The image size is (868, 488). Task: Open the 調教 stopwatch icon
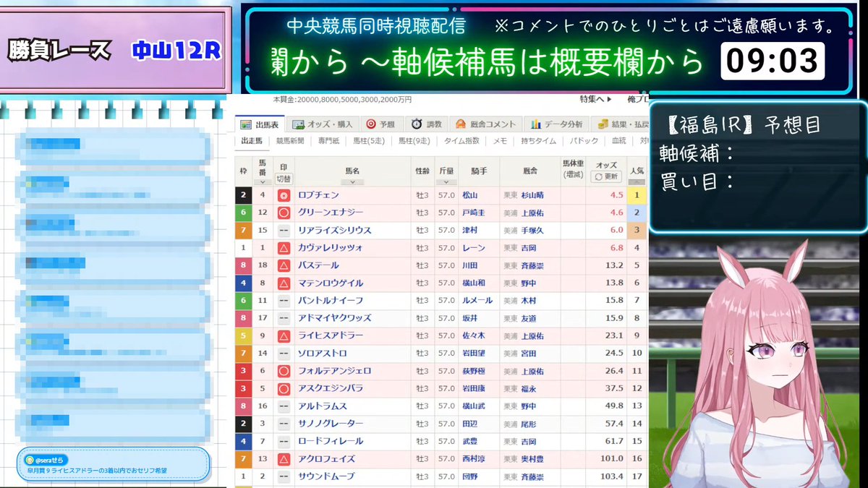pos(417,123)
